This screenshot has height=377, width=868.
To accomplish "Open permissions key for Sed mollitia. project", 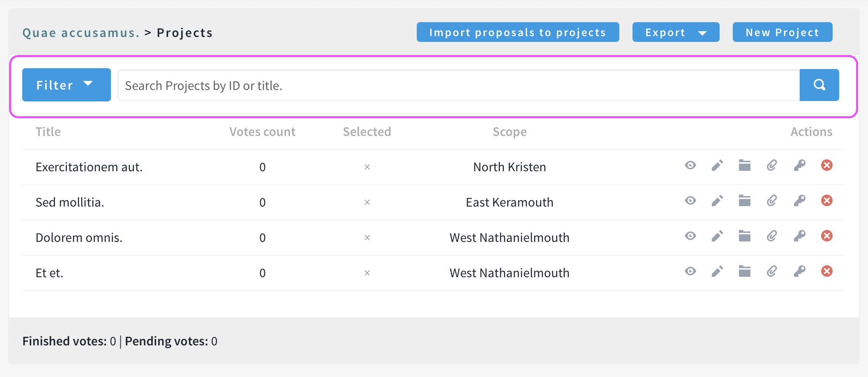I will tap(799, 201).
